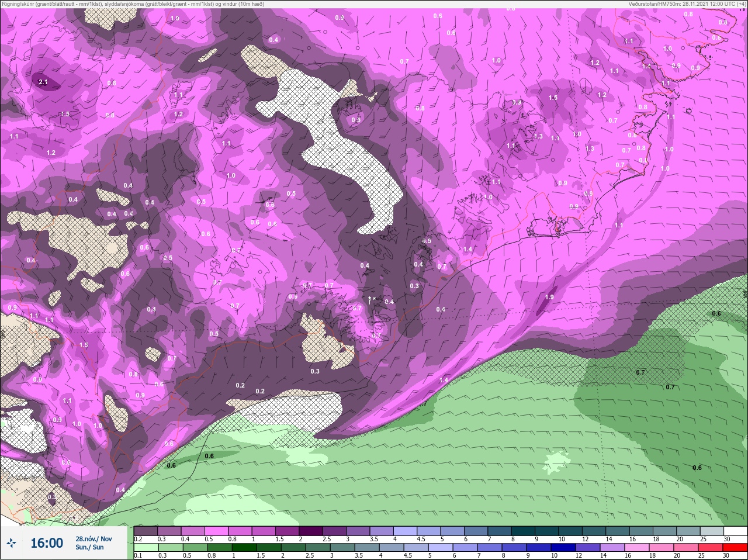
Task: Select the 18–20 pink swatch on the rain scale
Action: [661, 548]
